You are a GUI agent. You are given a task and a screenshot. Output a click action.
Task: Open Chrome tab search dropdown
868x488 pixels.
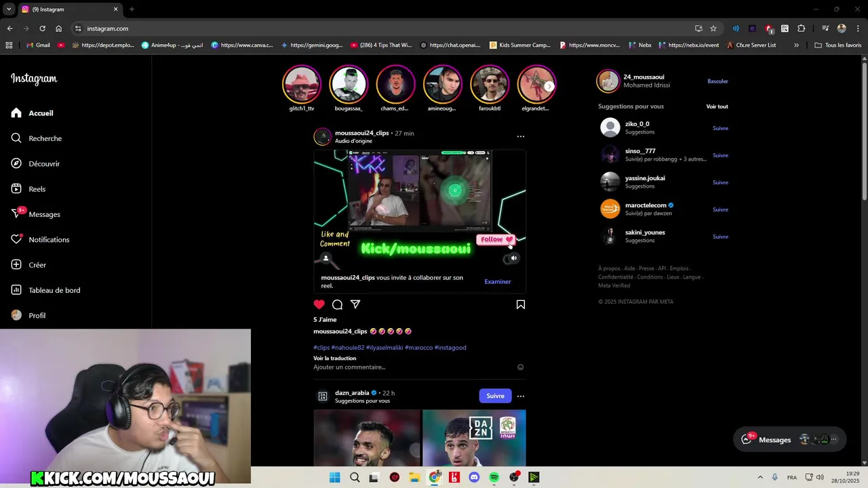click(9, 9)
